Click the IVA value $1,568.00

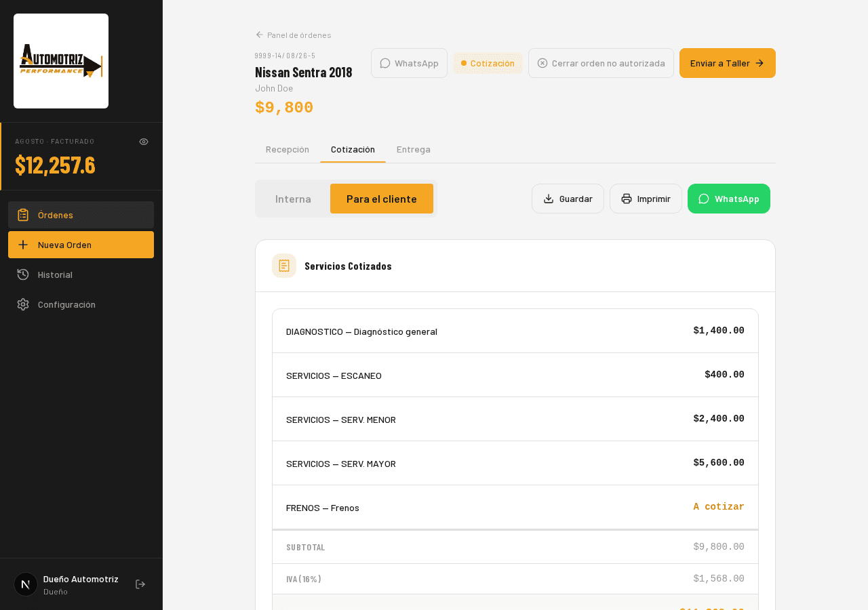(719, 579)
